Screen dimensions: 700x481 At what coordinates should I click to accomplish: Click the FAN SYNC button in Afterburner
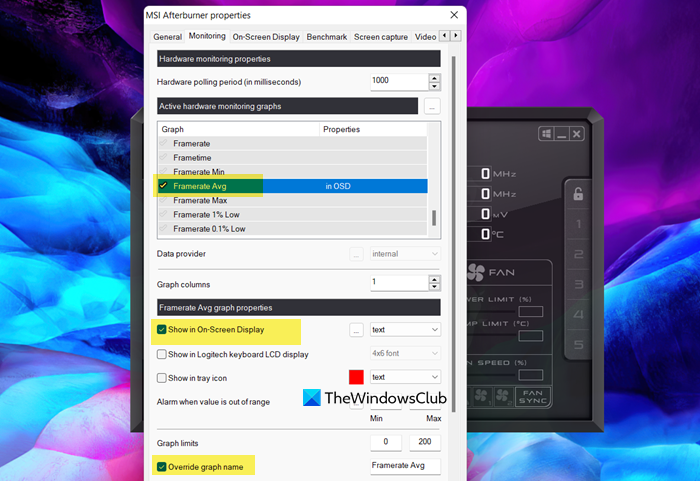click(x=533, y=397)
